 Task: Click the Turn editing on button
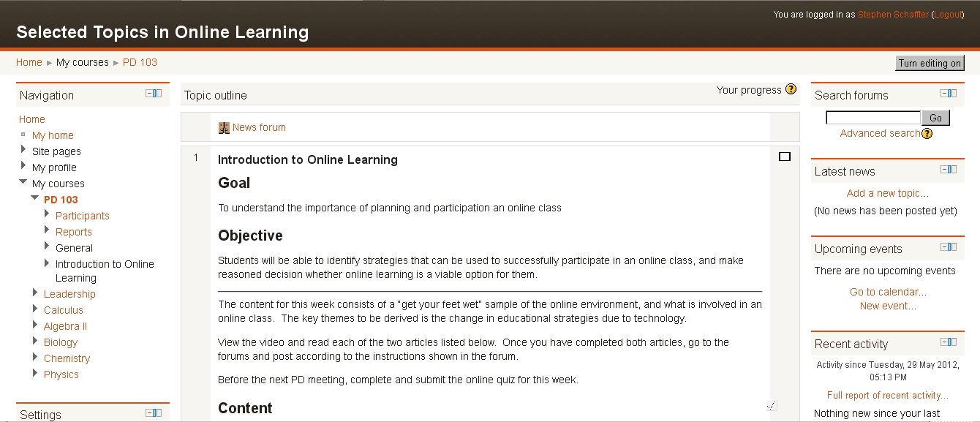pos(930,64)
